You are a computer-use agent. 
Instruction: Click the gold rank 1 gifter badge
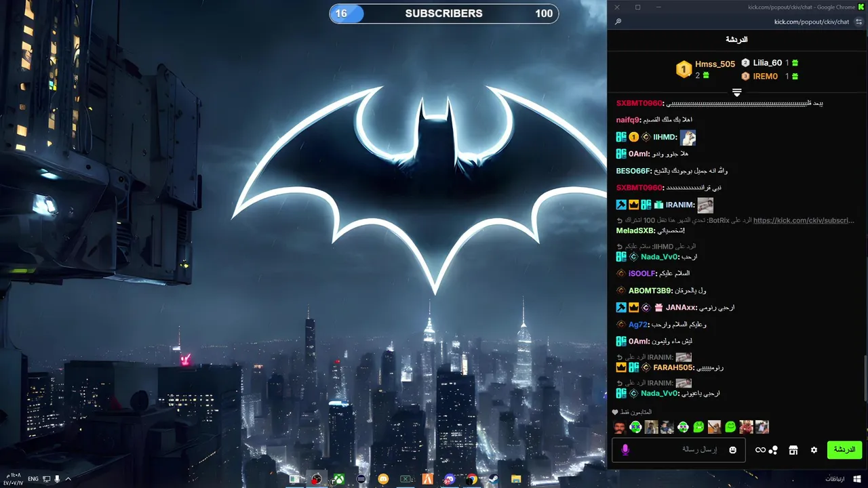pos(684,69)
